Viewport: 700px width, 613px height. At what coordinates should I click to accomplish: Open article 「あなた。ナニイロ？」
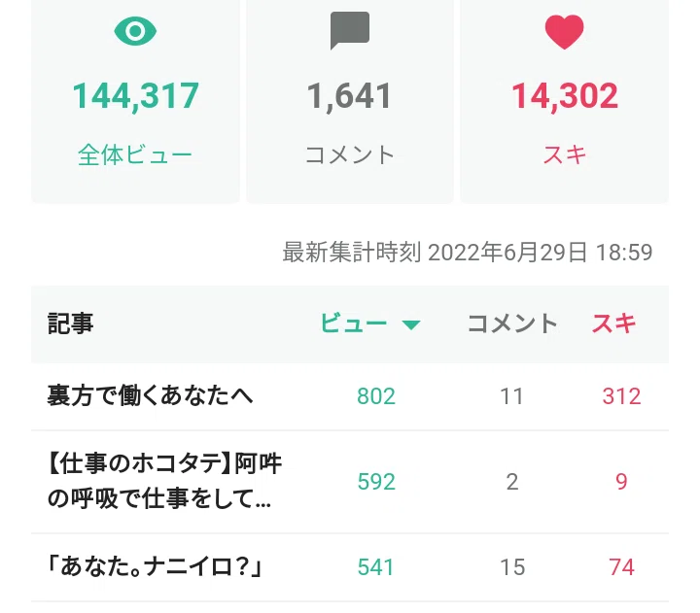point(155,567)
